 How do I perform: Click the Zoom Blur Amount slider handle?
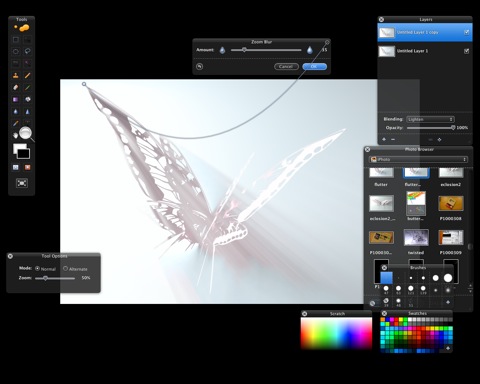(244, 50)
